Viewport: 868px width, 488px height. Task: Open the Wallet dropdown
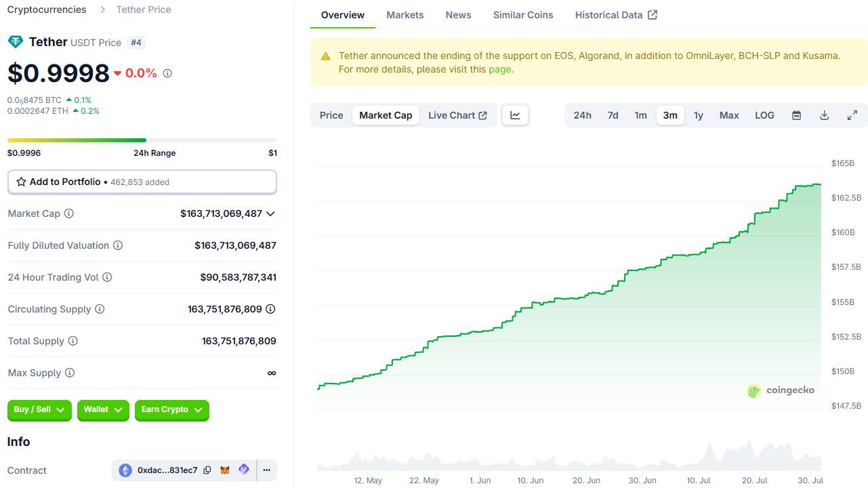tap(103, 409)
